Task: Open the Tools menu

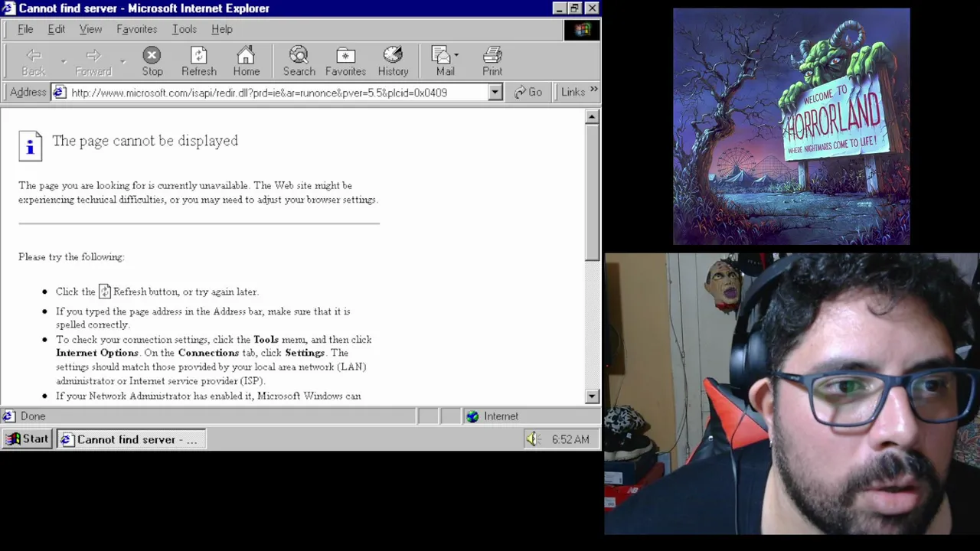Action: (184, 29)
